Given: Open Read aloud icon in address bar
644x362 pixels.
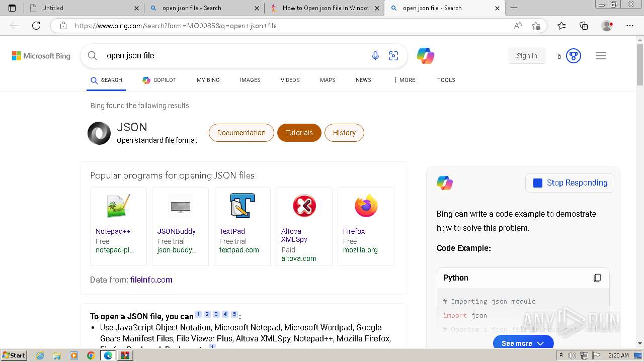Looking at the screenshot, I should pyautogui.click(x=518, y=26).
